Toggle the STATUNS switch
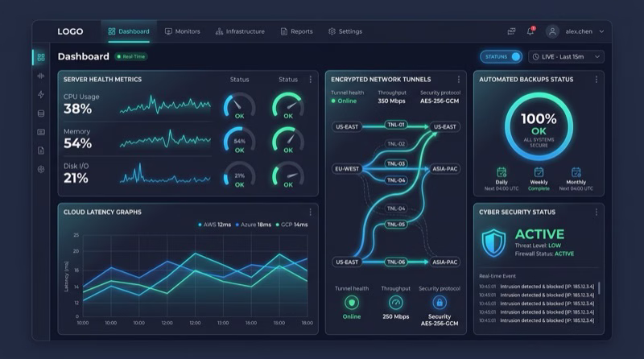The width and height of the screenshot is (644, 359). point(501,56)
